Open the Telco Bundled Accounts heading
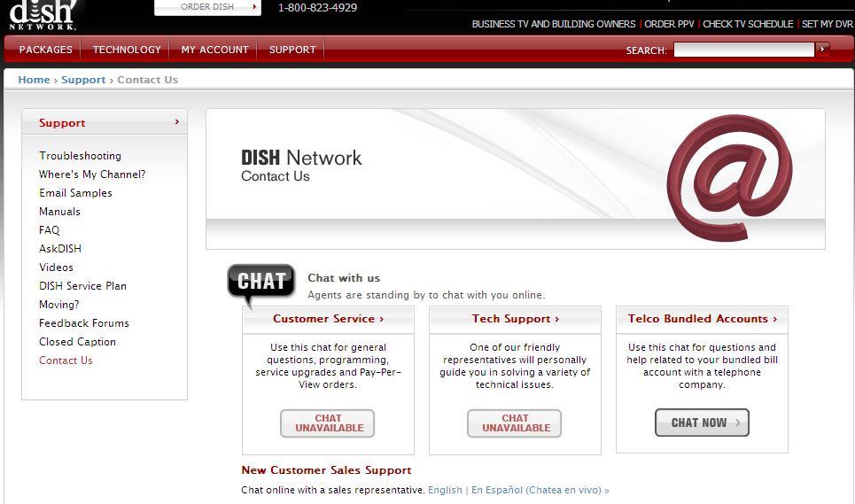Viewport: 855px width, 504px height. click(x=703, y=319)
